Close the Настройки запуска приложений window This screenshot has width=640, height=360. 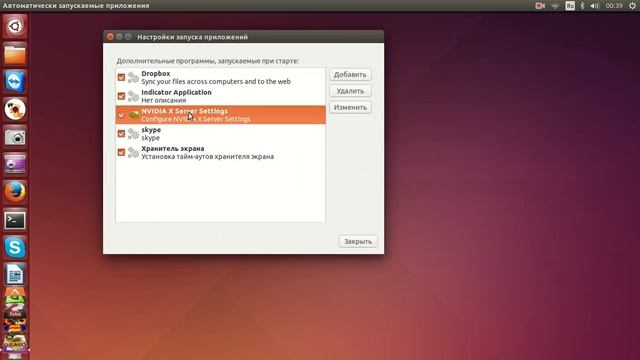tap(110, 37)
